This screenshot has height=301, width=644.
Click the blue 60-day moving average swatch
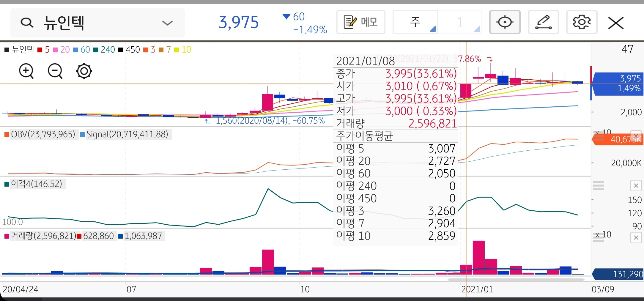click(x=75, y=50)
